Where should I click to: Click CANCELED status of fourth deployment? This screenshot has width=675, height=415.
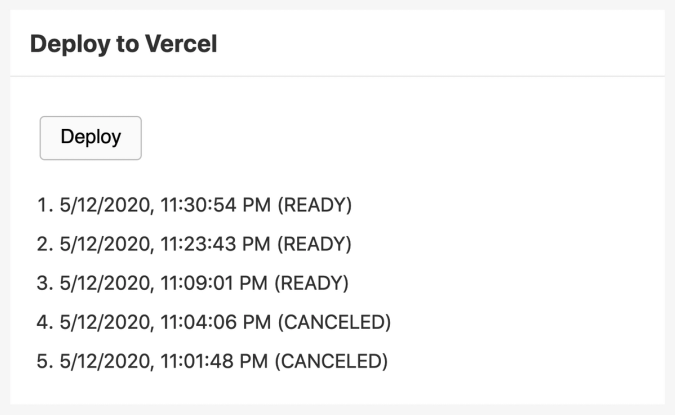click(334, 322)
